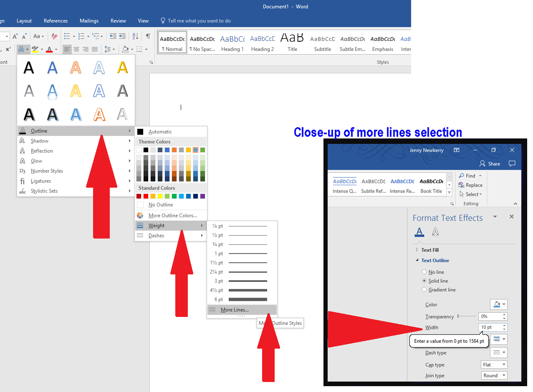Toggle Show/Hide paragraph marks icon
Screen dimensions: 533x392
tap(148, 36)
